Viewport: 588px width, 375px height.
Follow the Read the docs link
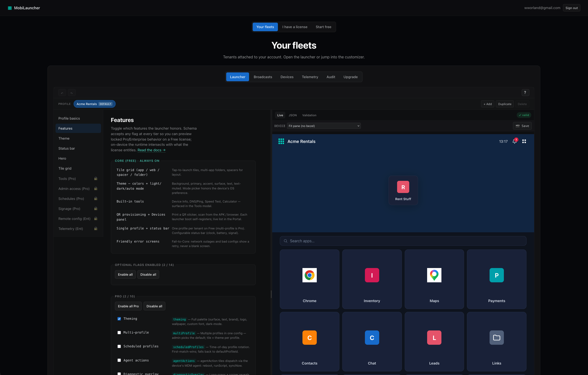[151, 150]
